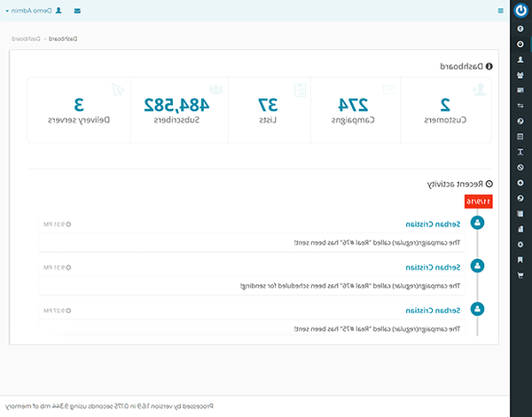Open the users group icon in sidebar
532x417 pixels.
tap(520, 75)
